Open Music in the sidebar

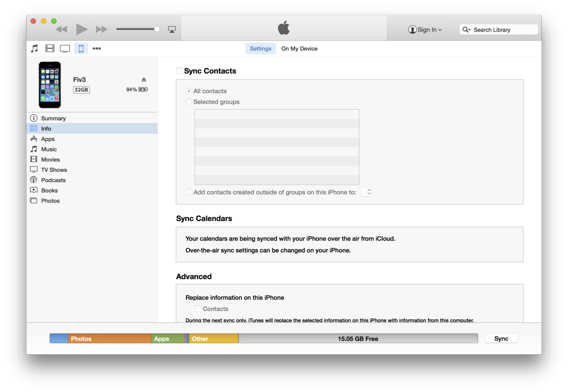[x=92, y=149]
